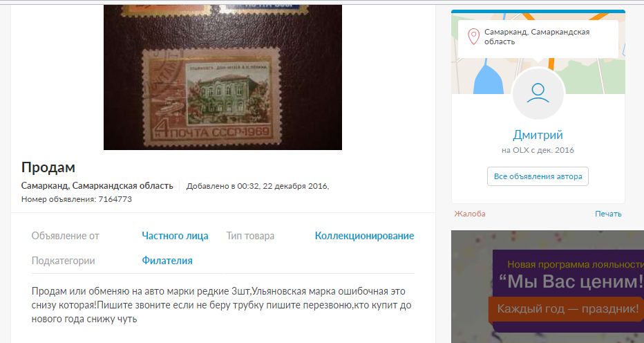Viewport: 644px width, 343px height.
Task: Click the ad description text paragraph
Action: [x=221, y=305]
